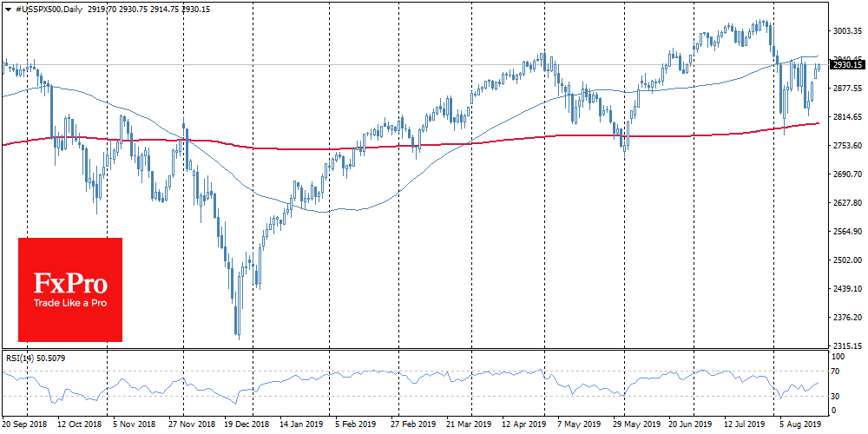Click the triangle arrow before #USSPX500 title
Screen dimensions: 868x434
pyautogui.click(x=8, y=7)
